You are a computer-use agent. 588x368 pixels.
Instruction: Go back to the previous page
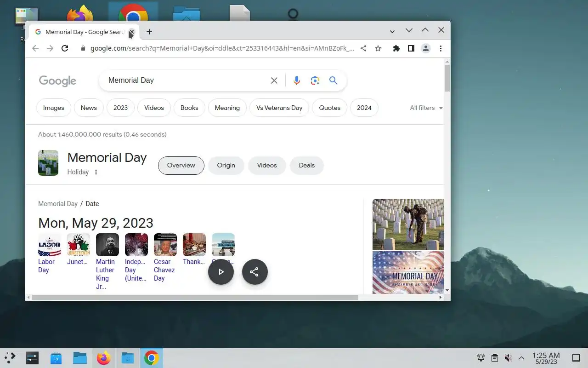point(35,48)
